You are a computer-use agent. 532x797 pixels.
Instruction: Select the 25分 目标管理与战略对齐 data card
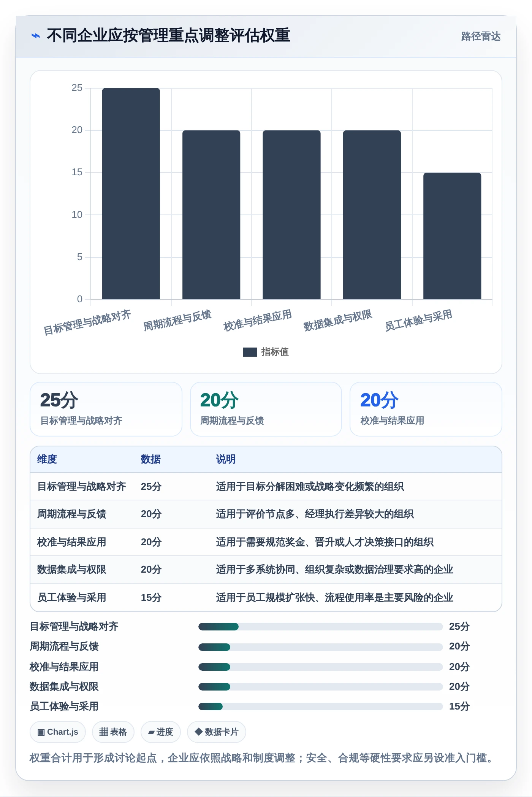coord(106,409)
